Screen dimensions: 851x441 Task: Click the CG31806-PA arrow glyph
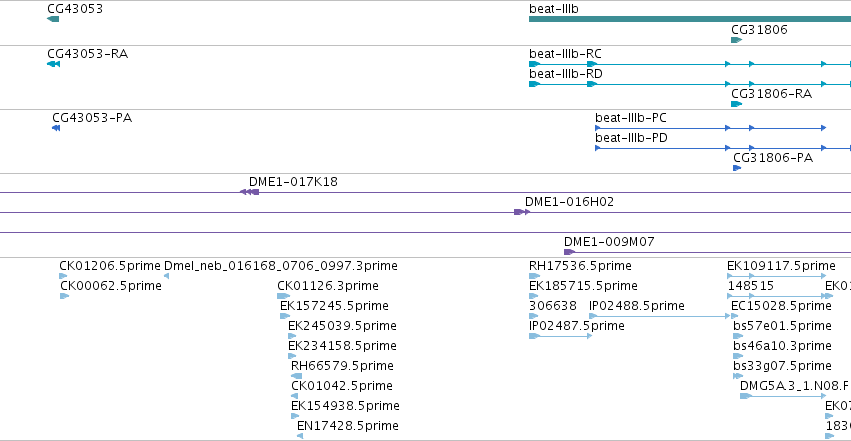click(737, 168)
